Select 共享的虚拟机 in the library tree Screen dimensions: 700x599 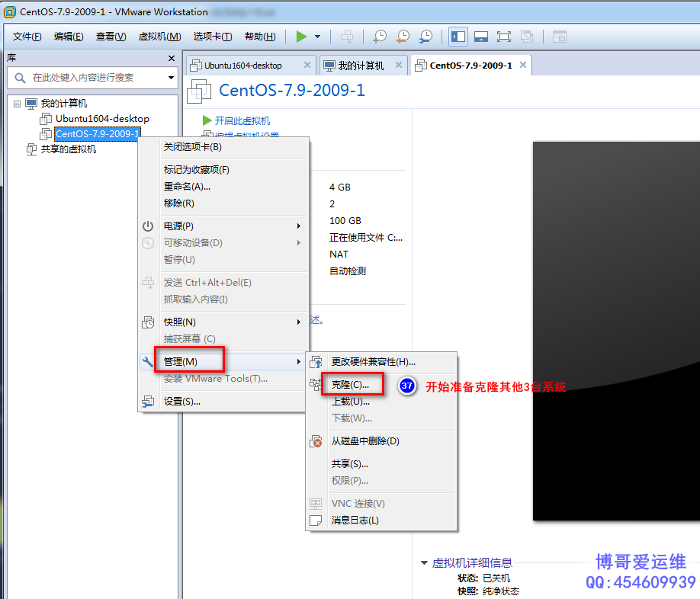(x=69, y=149)
